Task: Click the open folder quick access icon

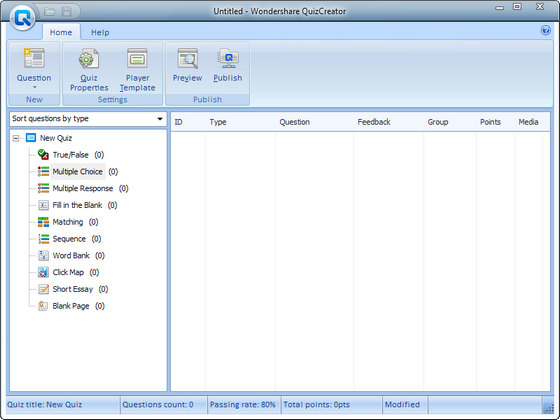Action: pos(49,12)
